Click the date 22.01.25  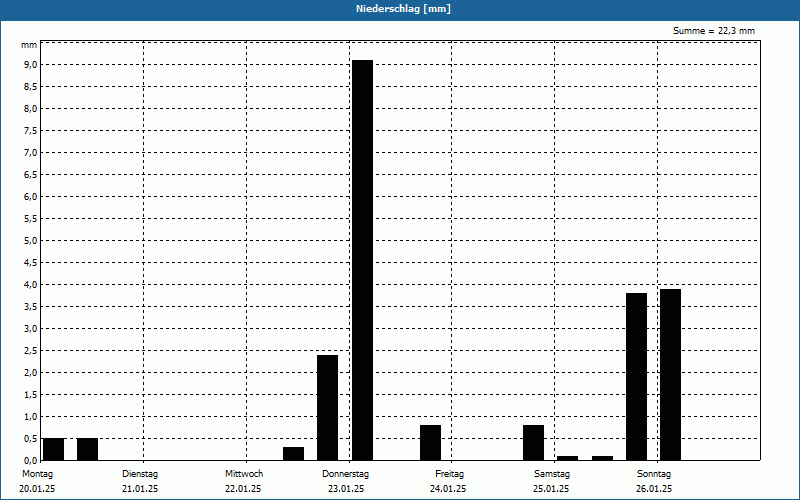pos(243,489)
